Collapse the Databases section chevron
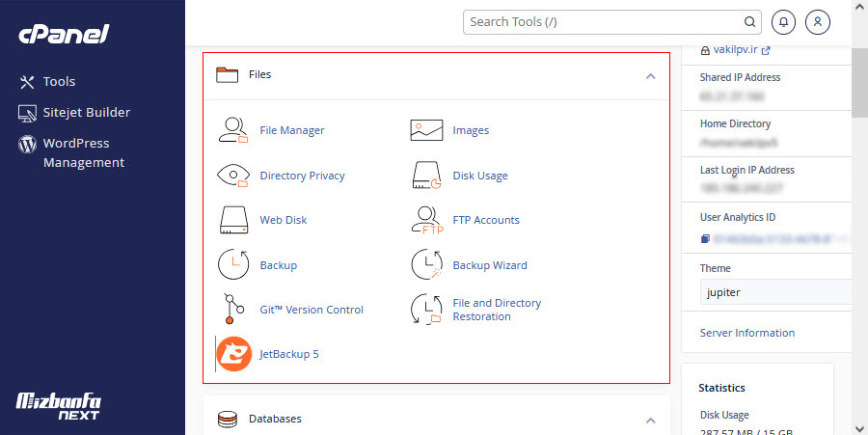Screen dimensions: 868x435 tap(650, 421)
